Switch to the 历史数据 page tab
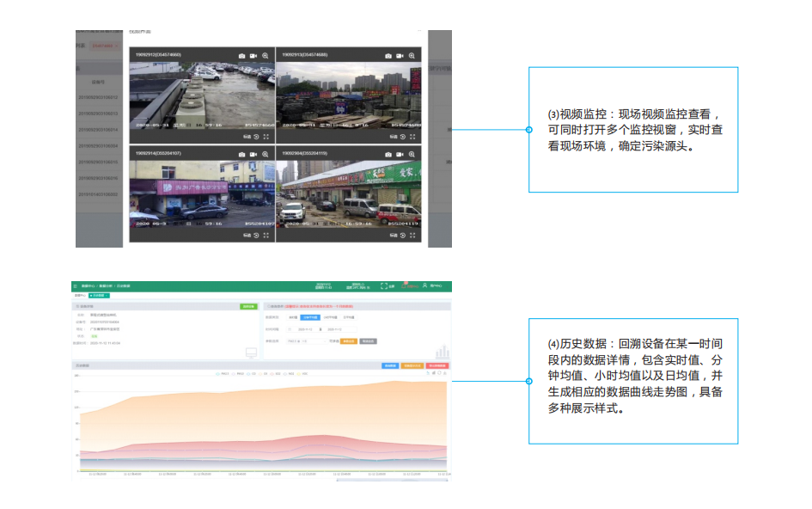Screen dimensions: 812x509 point(99,296)
